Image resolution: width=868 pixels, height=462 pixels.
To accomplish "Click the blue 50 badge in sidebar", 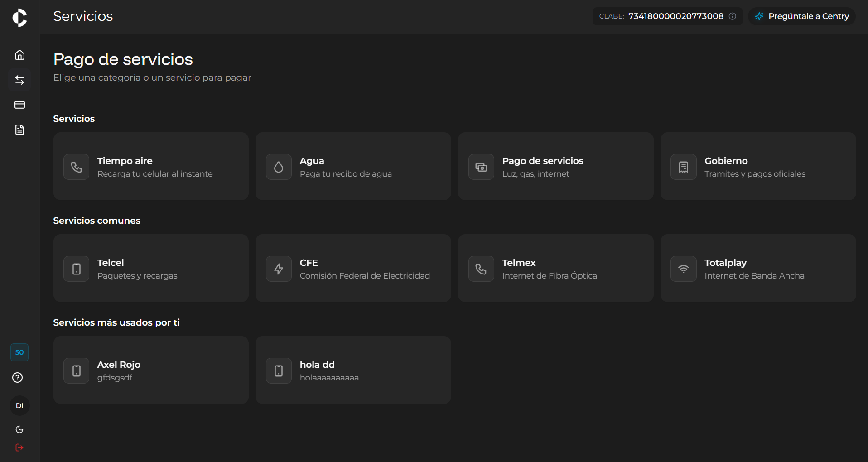I will click(19, 352).
